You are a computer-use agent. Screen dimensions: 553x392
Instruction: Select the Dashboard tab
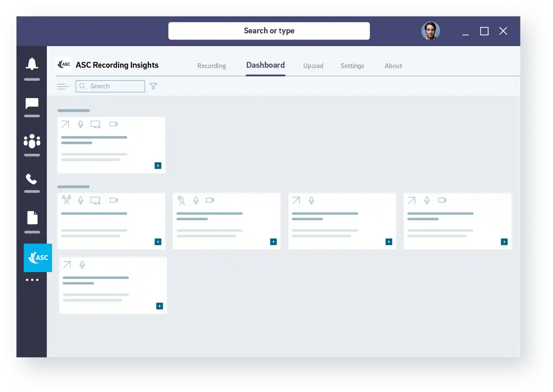click(265, 65)
